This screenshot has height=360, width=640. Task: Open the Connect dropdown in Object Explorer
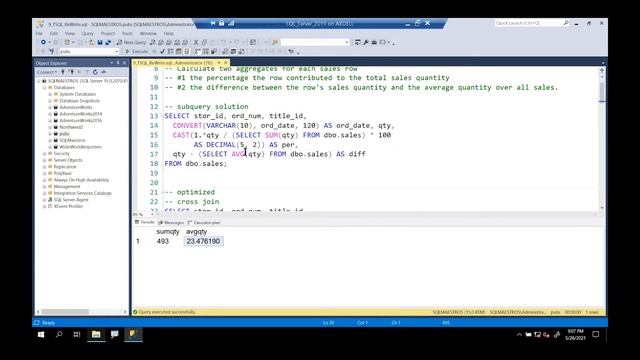coord(47,72)
